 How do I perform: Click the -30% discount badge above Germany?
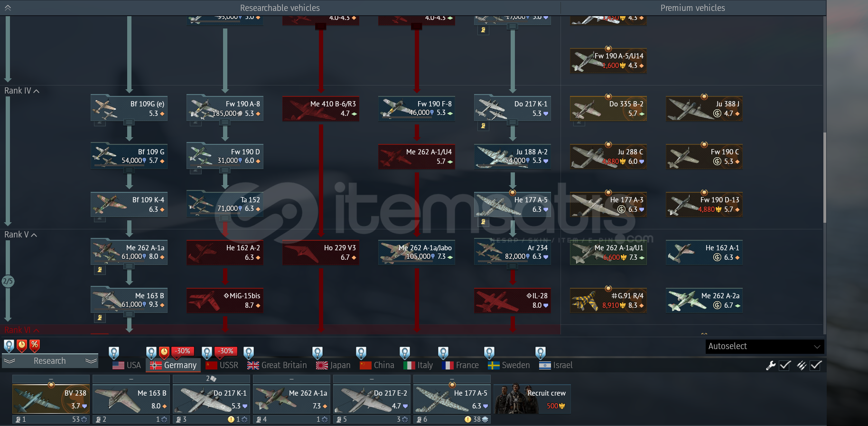[183, 351]
